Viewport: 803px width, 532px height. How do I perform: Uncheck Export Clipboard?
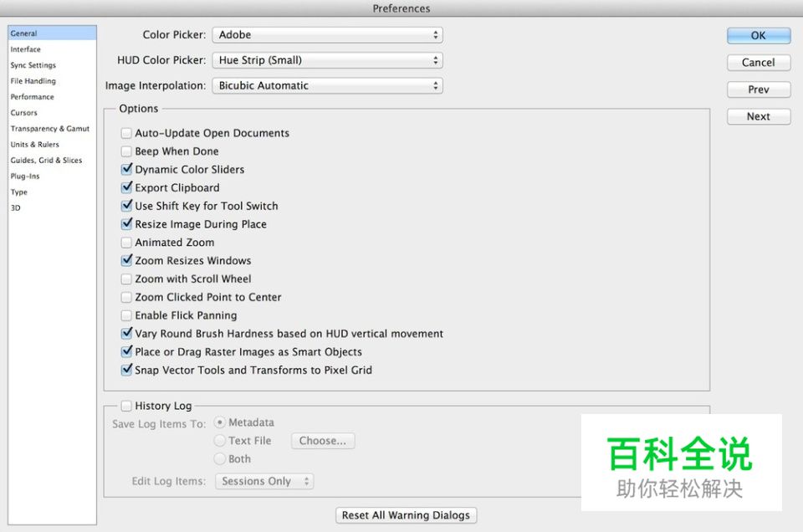[126, 187]
